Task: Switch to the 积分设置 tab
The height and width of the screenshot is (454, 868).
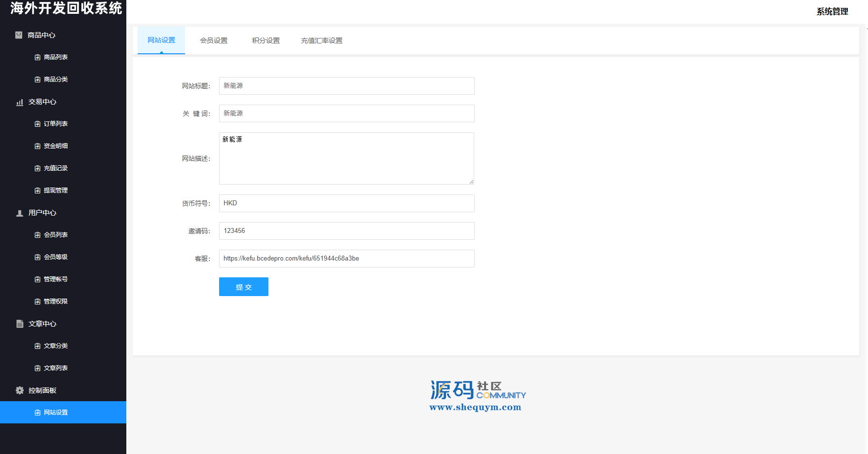Action: [266, 40]
